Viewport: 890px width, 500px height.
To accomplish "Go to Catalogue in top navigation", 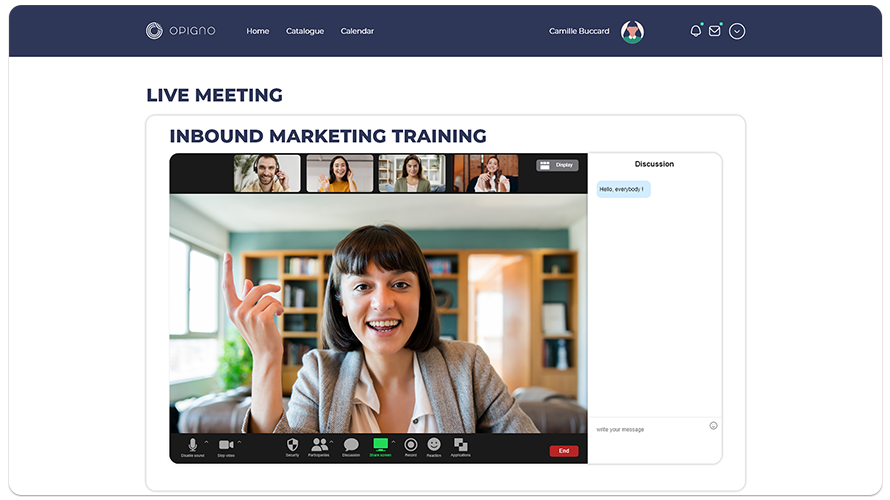I will pos(305,31).
